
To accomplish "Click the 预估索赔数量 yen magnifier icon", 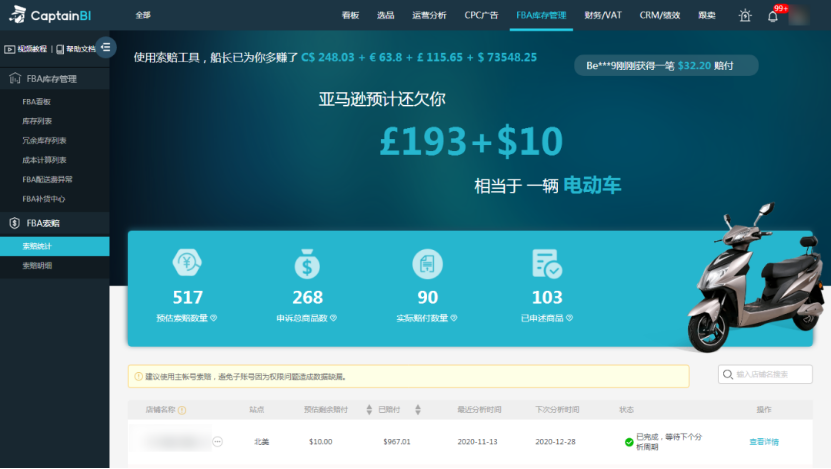I will tap(187, 263).
